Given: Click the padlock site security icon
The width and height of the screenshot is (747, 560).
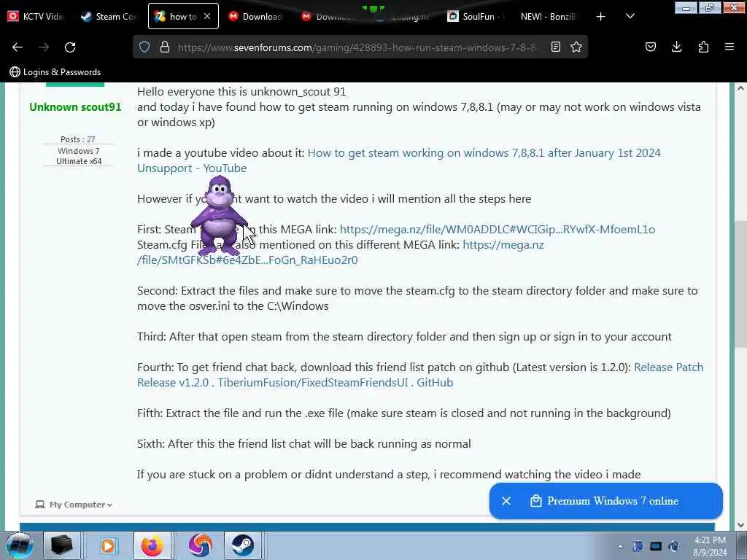Looking at the screenshot, I should click(x=165, y=47).
